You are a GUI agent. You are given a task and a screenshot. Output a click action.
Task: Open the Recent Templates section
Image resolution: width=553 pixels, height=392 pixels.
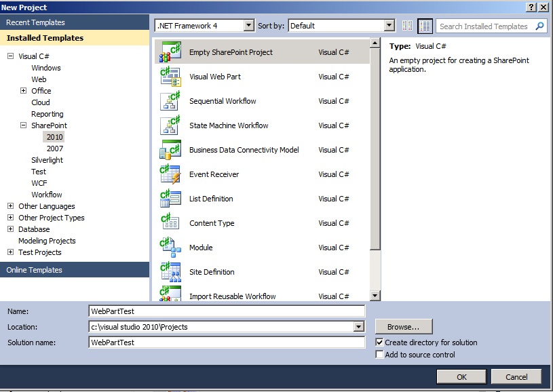coord(75,22)
